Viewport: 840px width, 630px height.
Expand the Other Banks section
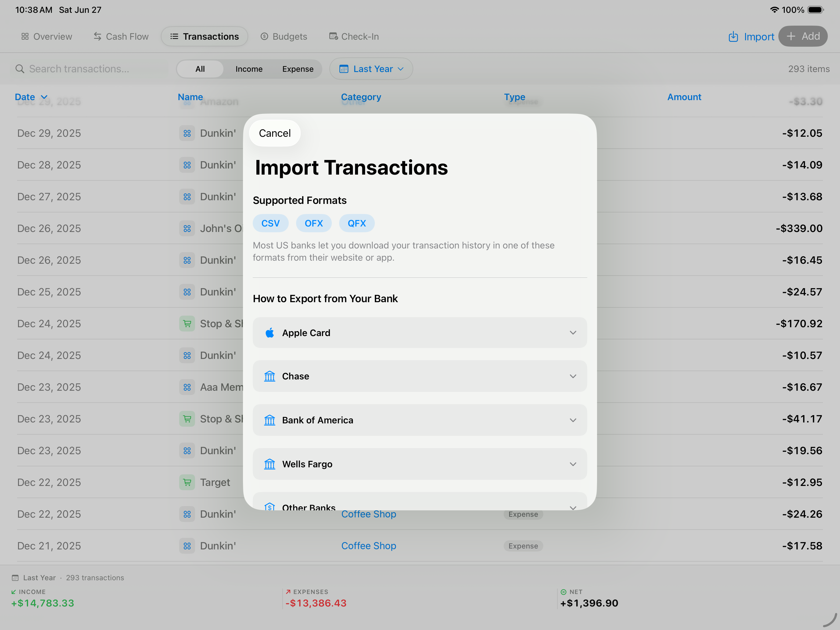(420, 501)
